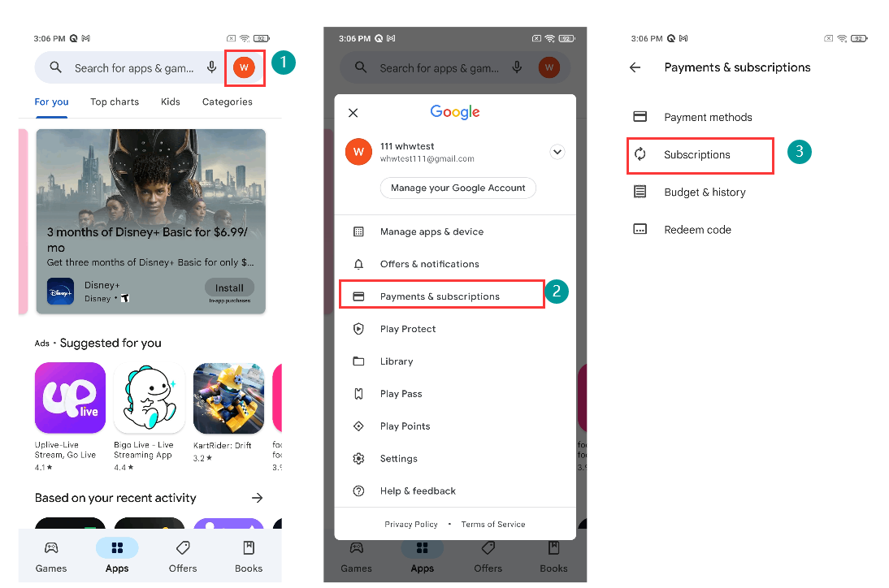Open the Disney+ app icon in the promo card
The height and width of the screenshot is (588, 889).
(x=61, y=292)
